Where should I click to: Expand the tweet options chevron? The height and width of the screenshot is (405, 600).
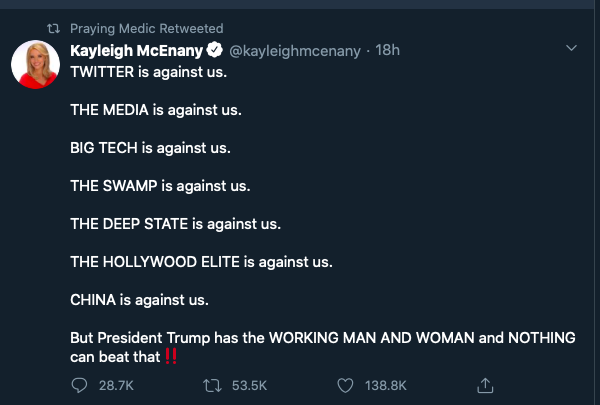click(x=572, y=49)
